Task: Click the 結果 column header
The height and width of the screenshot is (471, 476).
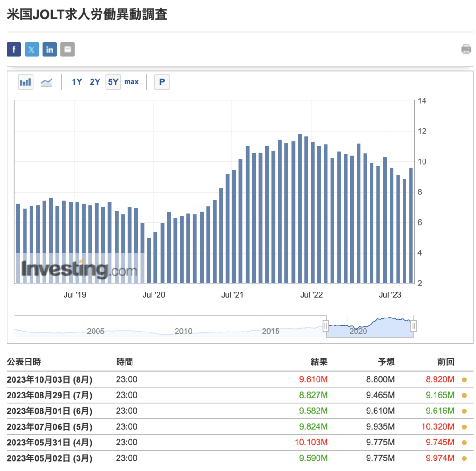Action: point(319,362)
